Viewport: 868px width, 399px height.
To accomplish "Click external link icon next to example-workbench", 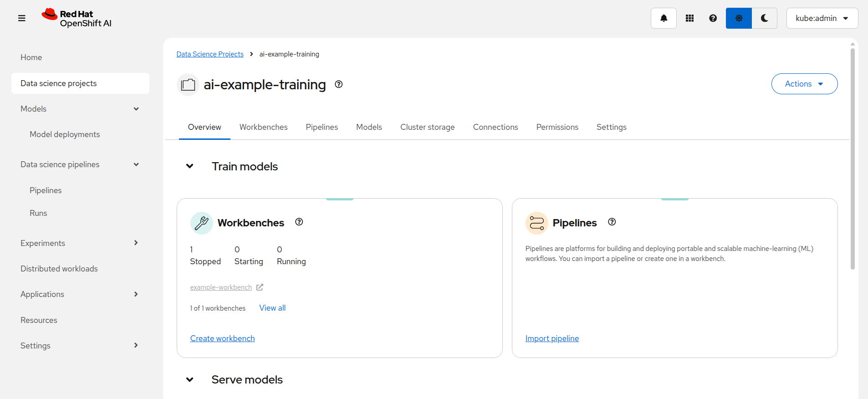I will point(260,287).
